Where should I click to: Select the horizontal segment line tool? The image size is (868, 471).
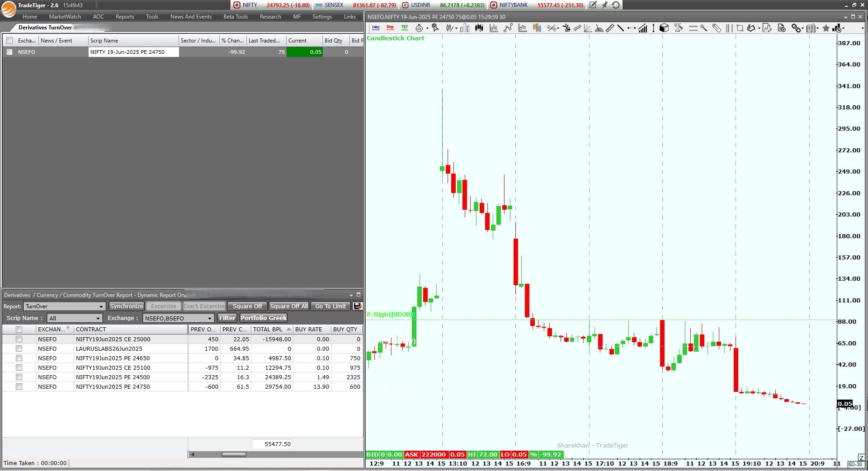click(x=632, y=28)
